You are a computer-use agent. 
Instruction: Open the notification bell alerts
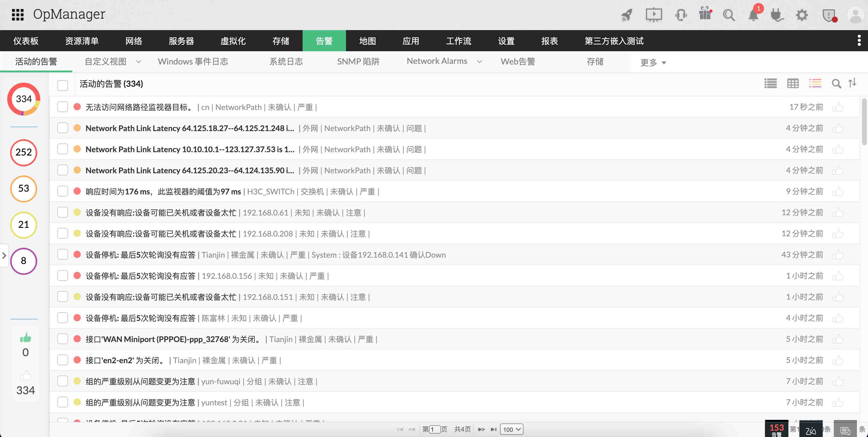pyautogui.click(x=753, y=15)
